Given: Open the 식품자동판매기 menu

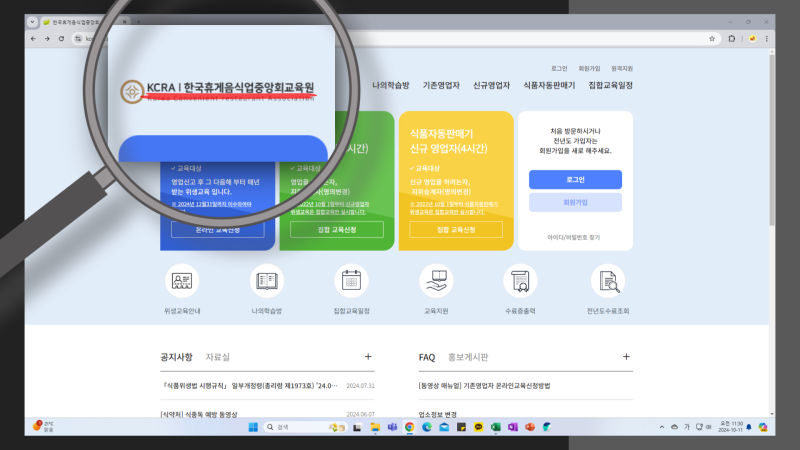Looking at the screenshot, I should pos(549,85).
